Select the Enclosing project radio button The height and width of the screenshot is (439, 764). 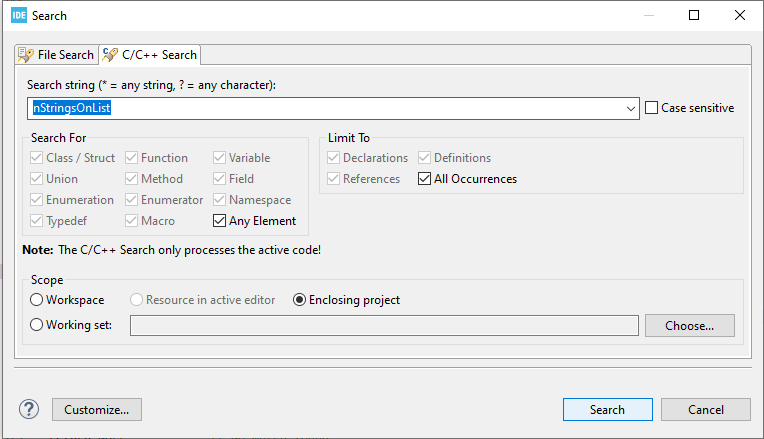pos(299,300)
